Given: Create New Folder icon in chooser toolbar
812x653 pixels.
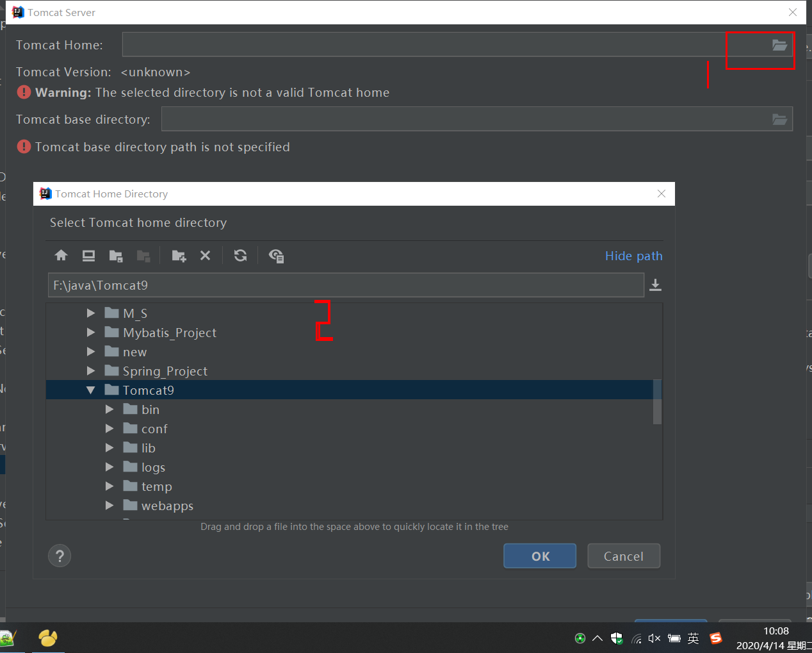Looking at the screenshot, I should click(x=179, y=256).
